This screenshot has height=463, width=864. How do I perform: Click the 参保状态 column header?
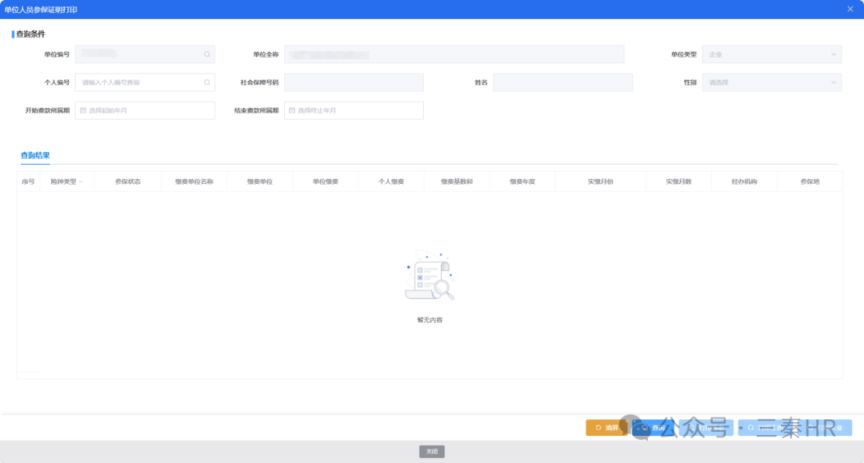point(127,181)
